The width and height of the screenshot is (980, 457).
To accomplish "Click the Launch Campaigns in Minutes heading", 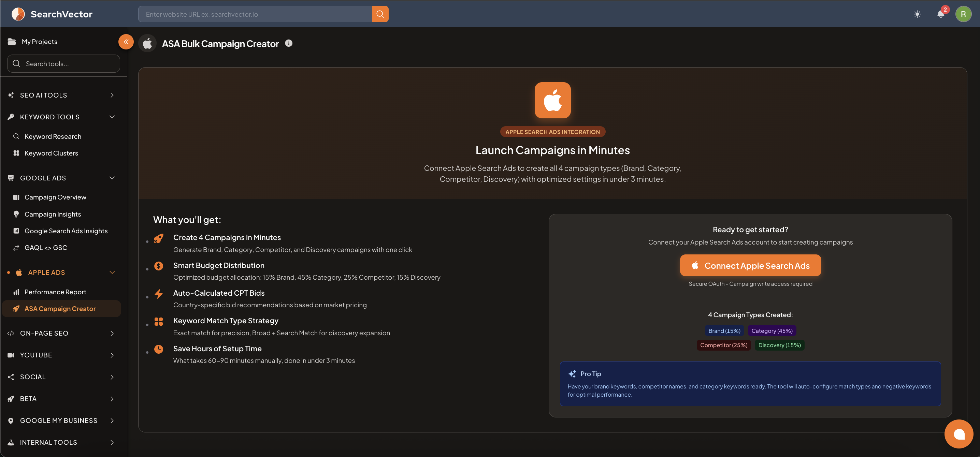I will (x=552, y=150).
